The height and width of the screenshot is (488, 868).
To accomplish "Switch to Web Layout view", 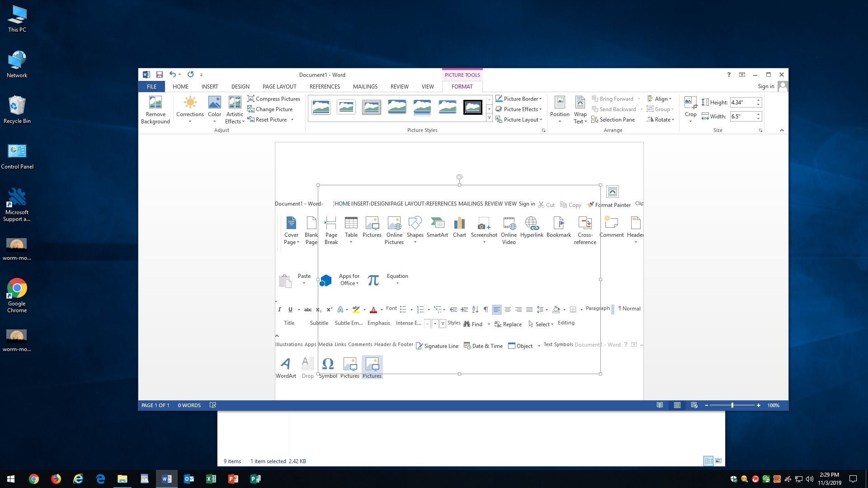I will (694, 405).
